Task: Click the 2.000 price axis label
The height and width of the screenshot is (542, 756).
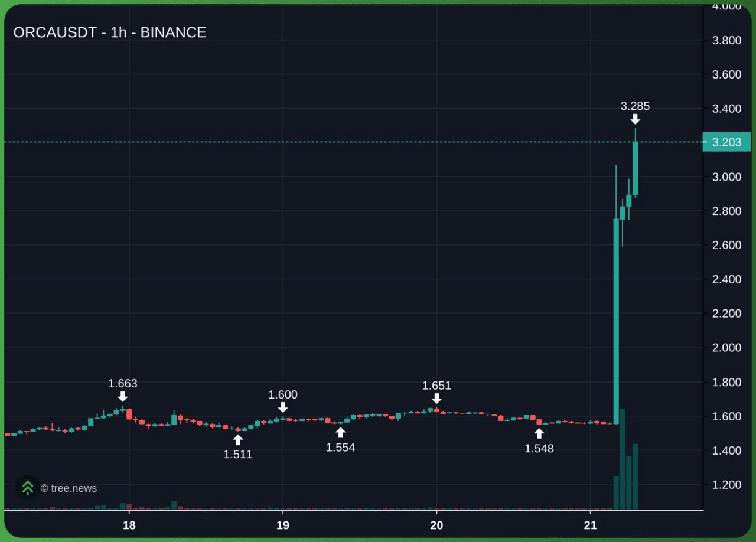Action: pyautogui.click(x=726, y=348)
